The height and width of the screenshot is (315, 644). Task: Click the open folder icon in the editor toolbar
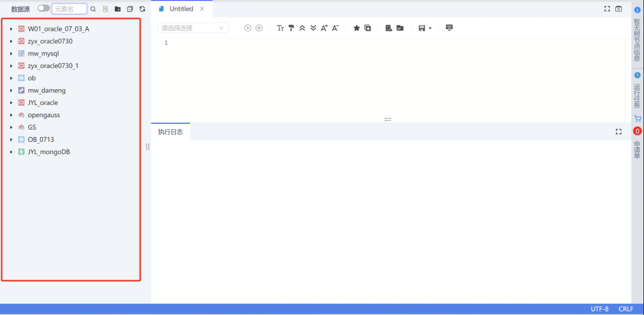pyautogui.click(x=400, y=28)
